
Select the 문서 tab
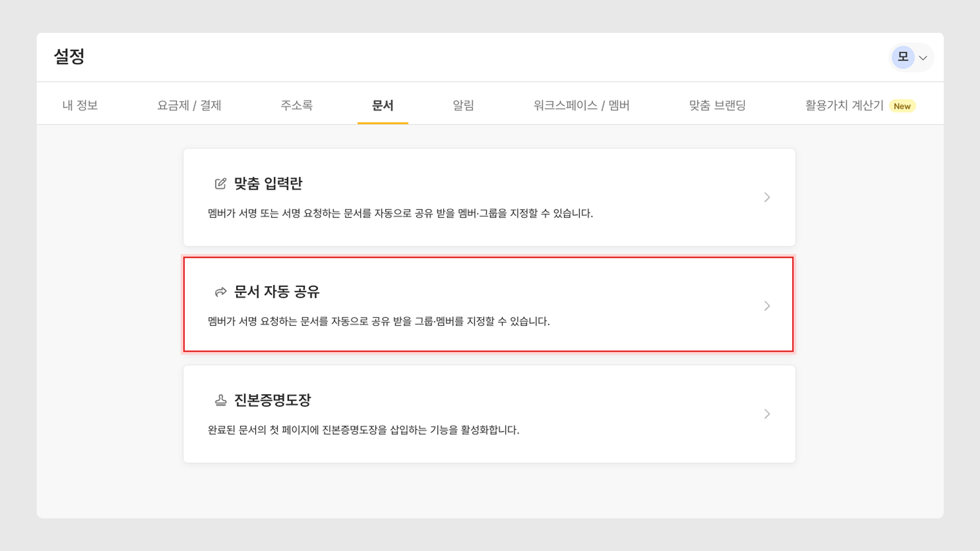(x=383, y=105)
